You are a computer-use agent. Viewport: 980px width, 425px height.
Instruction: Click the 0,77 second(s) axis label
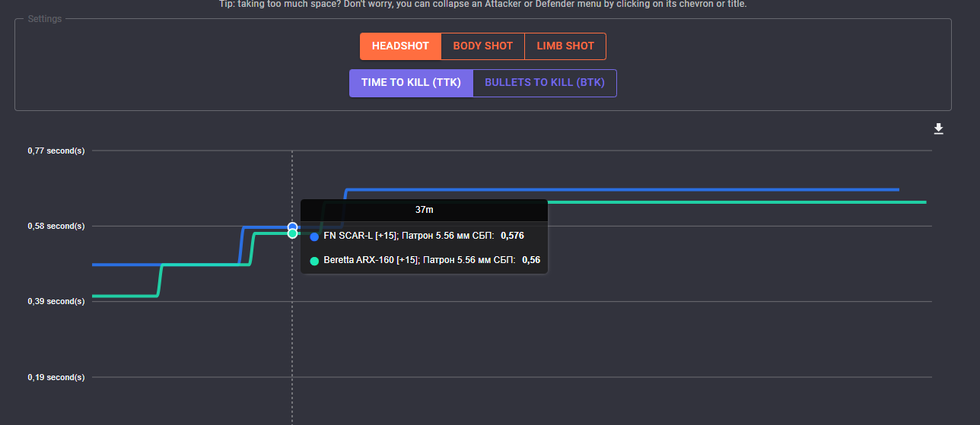(x=56, y=151)
